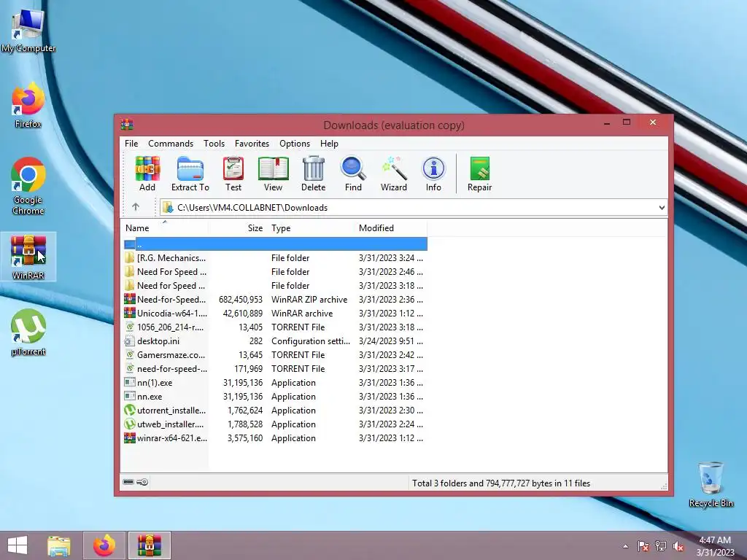Click the disk drive icon in status bar

pos(128,482)
